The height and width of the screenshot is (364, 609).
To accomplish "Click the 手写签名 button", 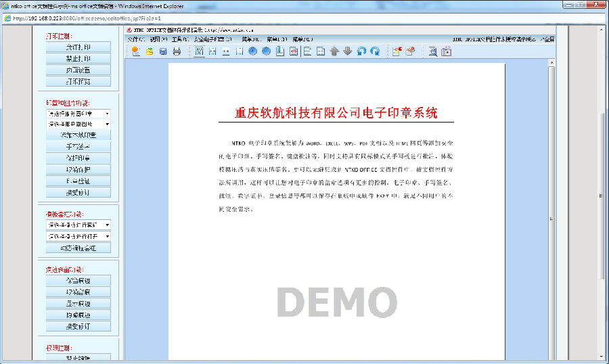I will coord(78,146).
